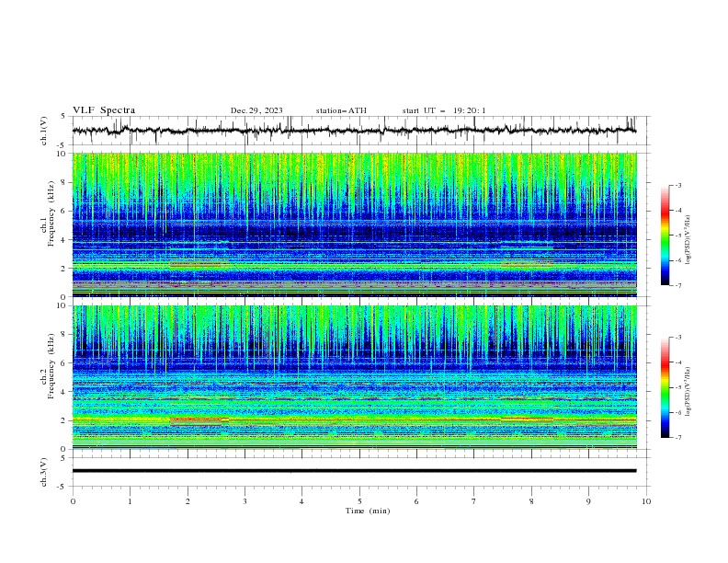Click the time axis tick label "8" min
Viewport: 728px width, 563px height.
[531, 501]
